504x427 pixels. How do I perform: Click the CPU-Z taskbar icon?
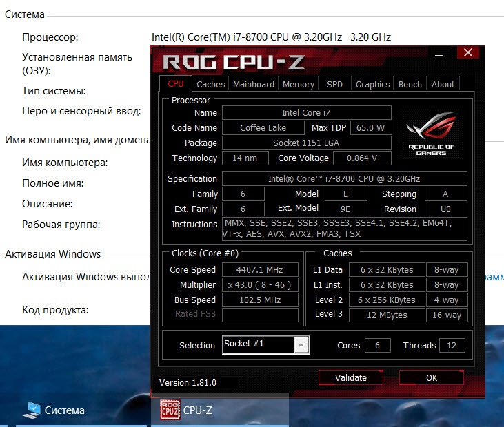click(170, 410)
